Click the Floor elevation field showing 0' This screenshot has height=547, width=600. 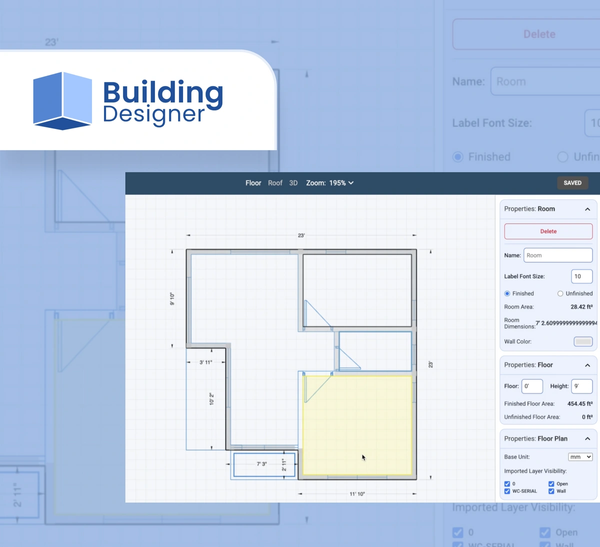click(532, 386)
